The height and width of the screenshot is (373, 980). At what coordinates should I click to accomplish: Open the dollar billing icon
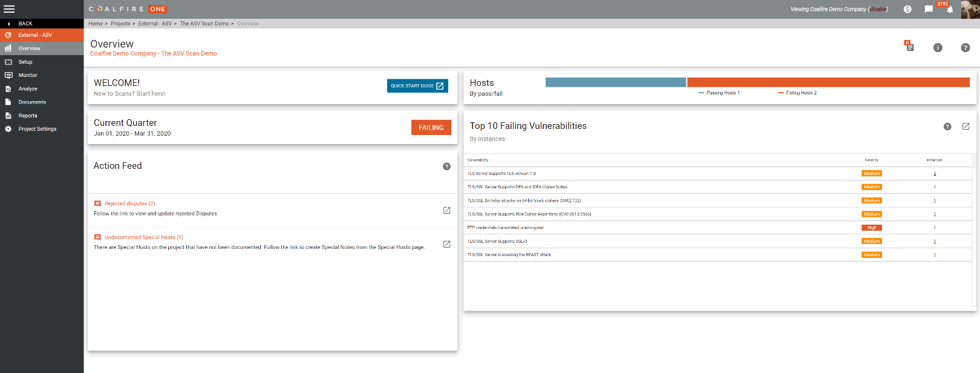coord(907,9)
